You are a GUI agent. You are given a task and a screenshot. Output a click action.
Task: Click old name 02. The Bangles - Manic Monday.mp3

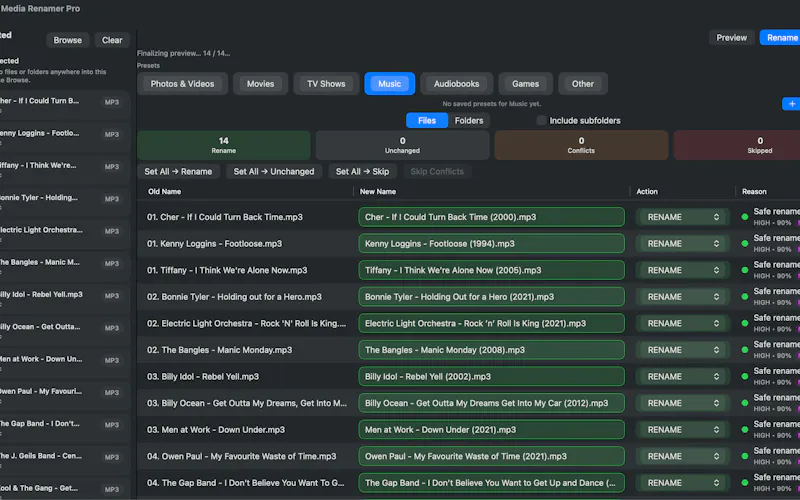click(219, 350)
